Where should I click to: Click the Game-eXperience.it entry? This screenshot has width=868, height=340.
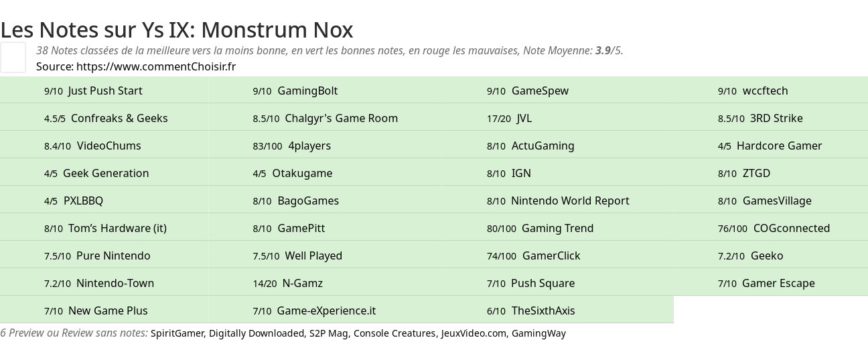[326, 310]
